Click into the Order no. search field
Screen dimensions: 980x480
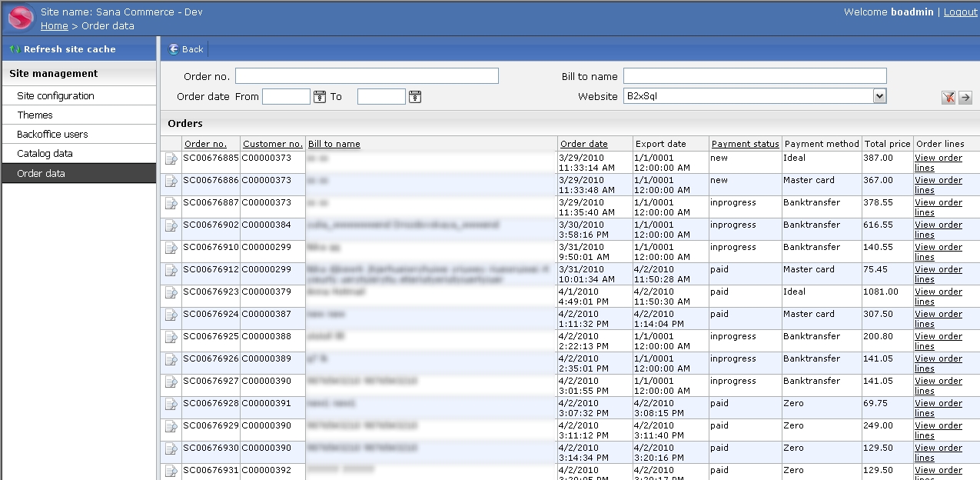point(367,76)
